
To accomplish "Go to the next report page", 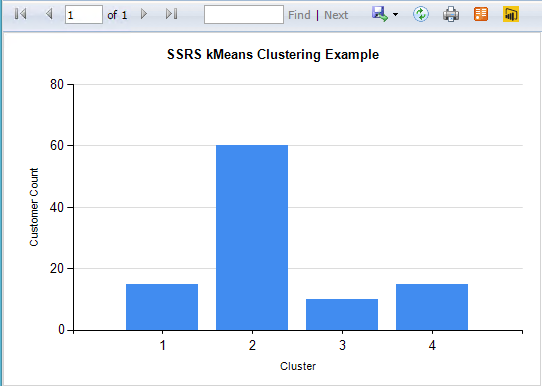I will 144,14.
